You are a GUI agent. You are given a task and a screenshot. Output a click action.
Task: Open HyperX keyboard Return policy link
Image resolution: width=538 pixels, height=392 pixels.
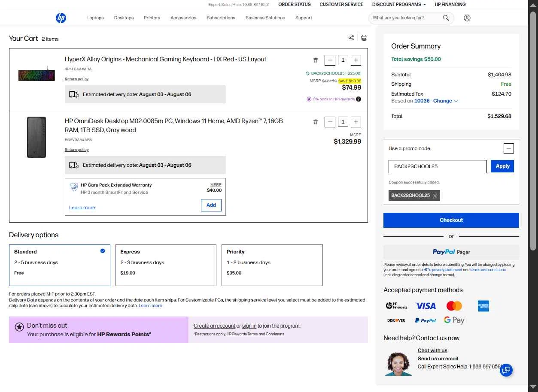pyautogui.click(x=77, y=79)
